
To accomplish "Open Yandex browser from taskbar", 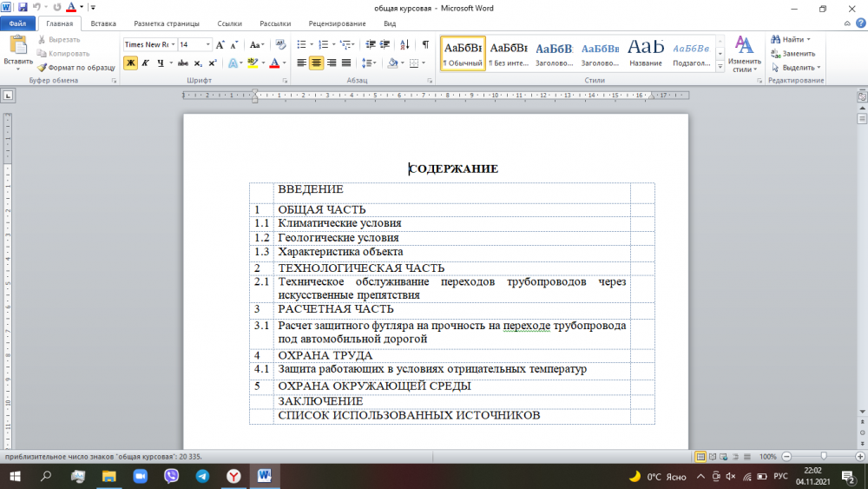I will point(233,476).
